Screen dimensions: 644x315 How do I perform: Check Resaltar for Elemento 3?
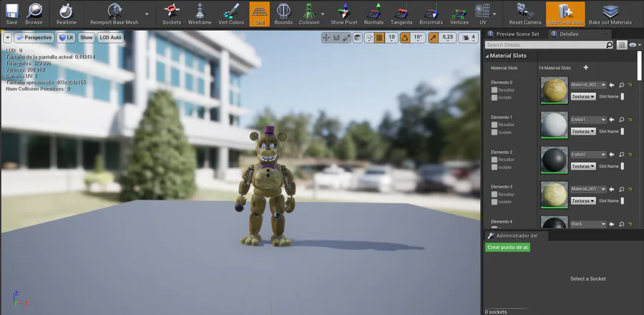coord(494,194)
